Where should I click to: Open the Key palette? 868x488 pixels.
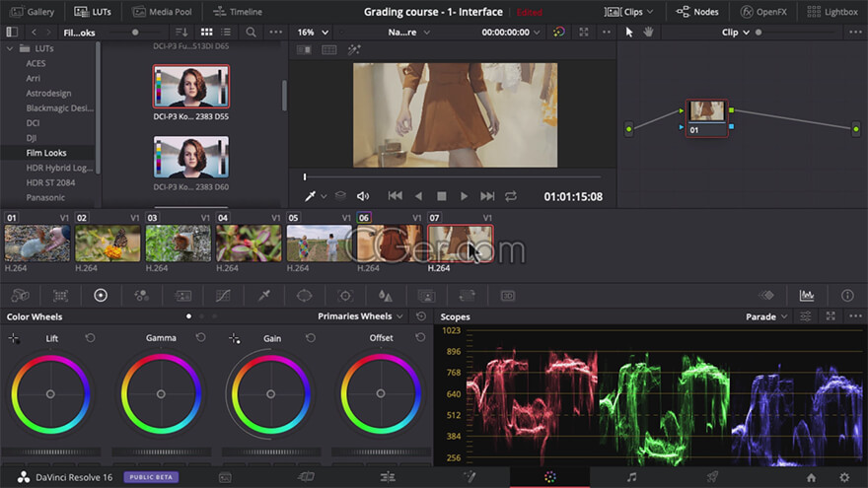(426, 296)
